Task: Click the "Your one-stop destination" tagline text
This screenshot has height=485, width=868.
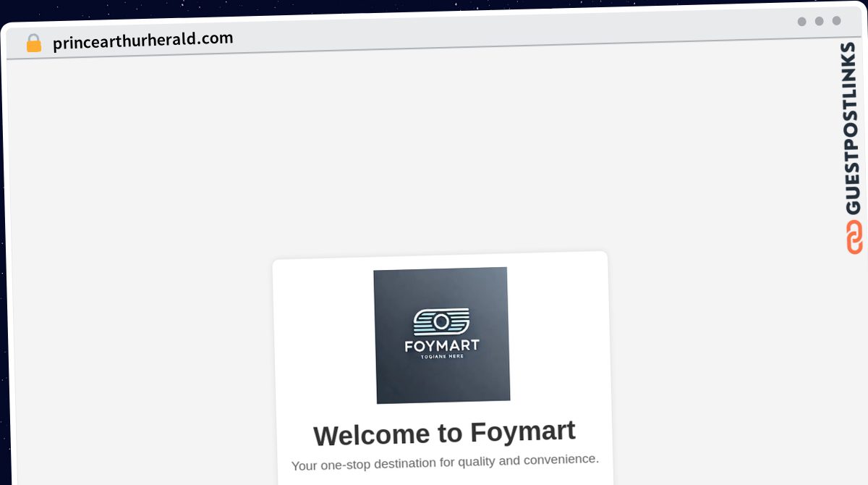Action: (445, 462)
